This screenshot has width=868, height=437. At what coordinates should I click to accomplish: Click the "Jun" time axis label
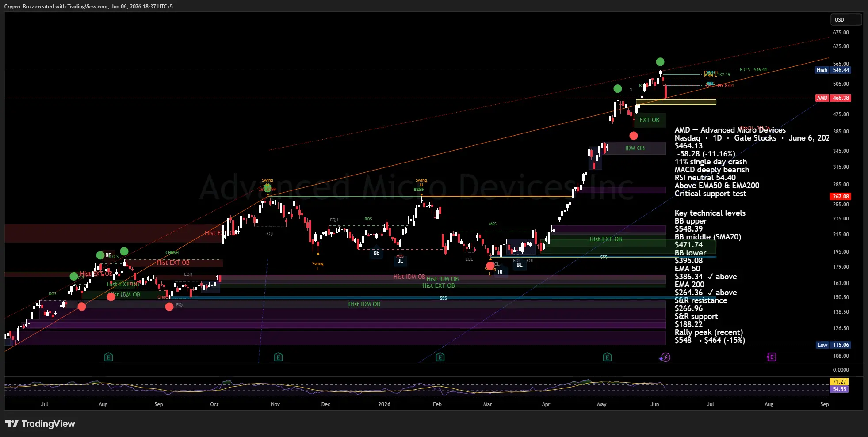(655, 404)
